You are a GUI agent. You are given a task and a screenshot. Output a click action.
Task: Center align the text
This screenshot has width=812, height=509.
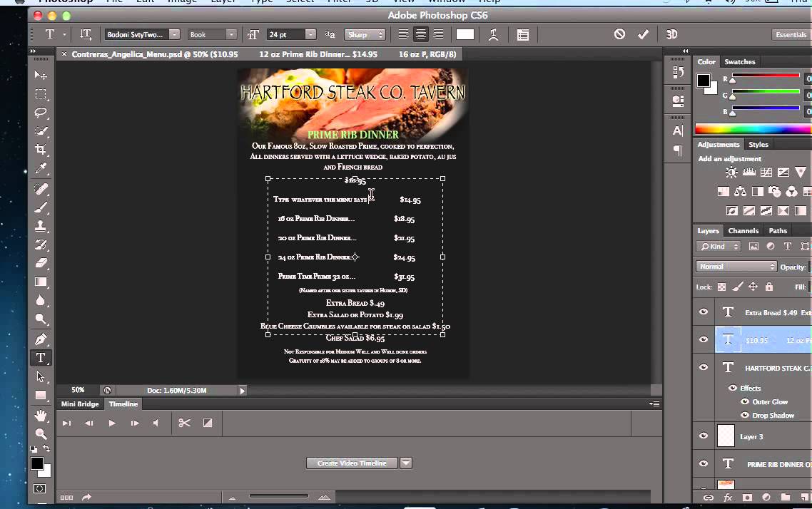(x=421, y=34)
